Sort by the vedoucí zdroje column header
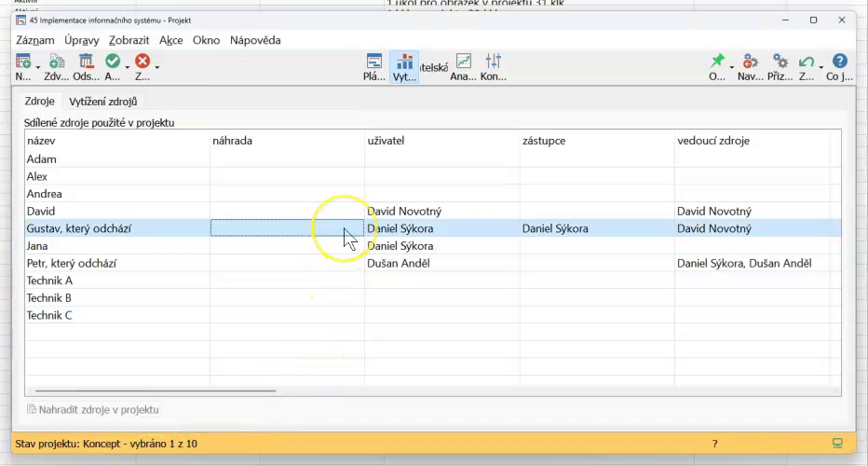 click(713, 141)
